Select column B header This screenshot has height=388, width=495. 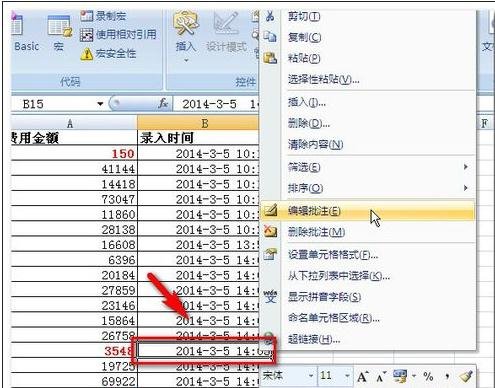click(198, 123)
